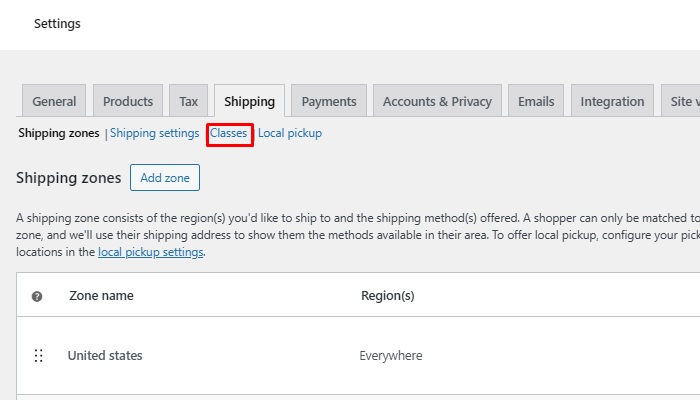700x400 pixels.
Task: Click the Zone name column header
Action: click(x=101, y=296)
